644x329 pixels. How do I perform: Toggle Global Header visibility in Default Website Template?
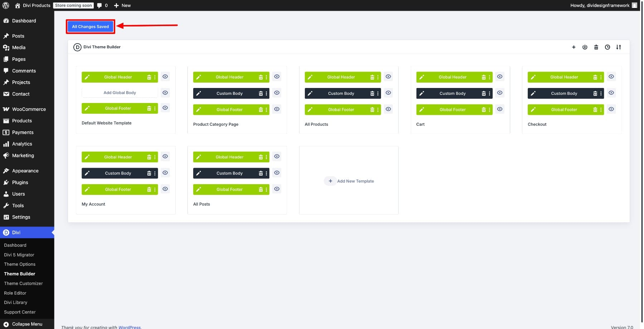coord(165,77)
